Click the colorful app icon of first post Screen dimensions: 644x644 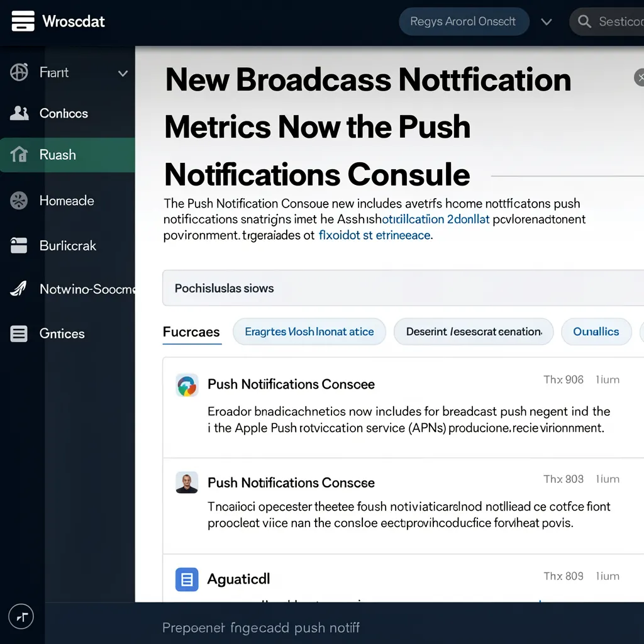click(x=187, y=386)
